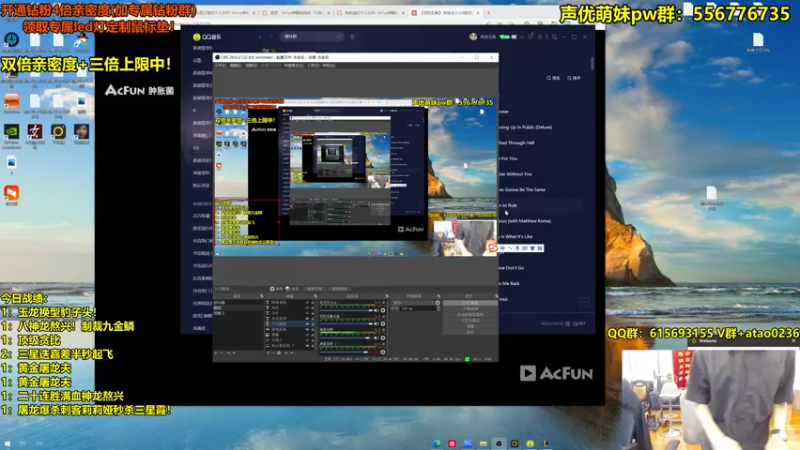Float the OBS Sources dock via header icon
The image size is (800, 450).
(315, 296)
